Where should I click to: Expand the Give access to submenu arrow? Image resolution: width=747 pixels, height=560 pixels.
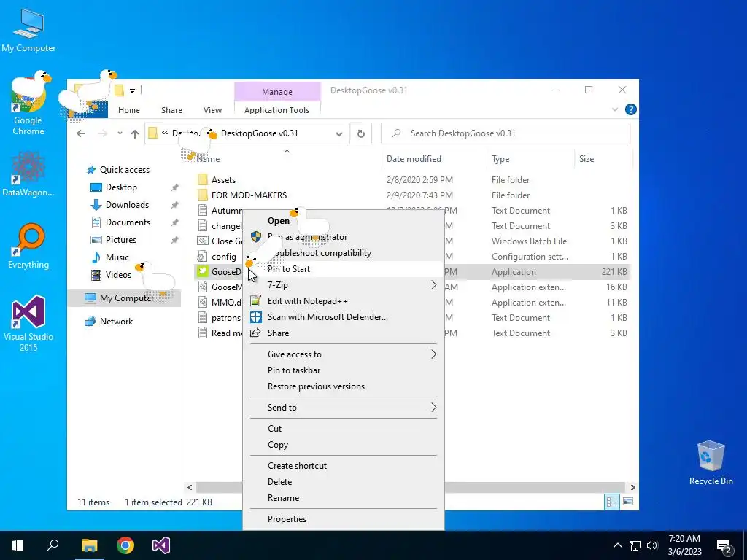(433, 354)
